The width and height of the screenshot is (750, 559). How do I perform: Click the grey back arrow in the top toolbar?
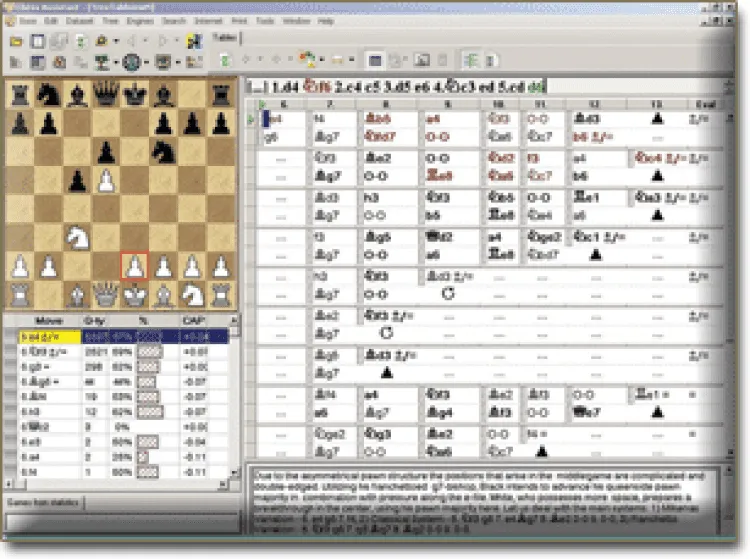point(132,41)
